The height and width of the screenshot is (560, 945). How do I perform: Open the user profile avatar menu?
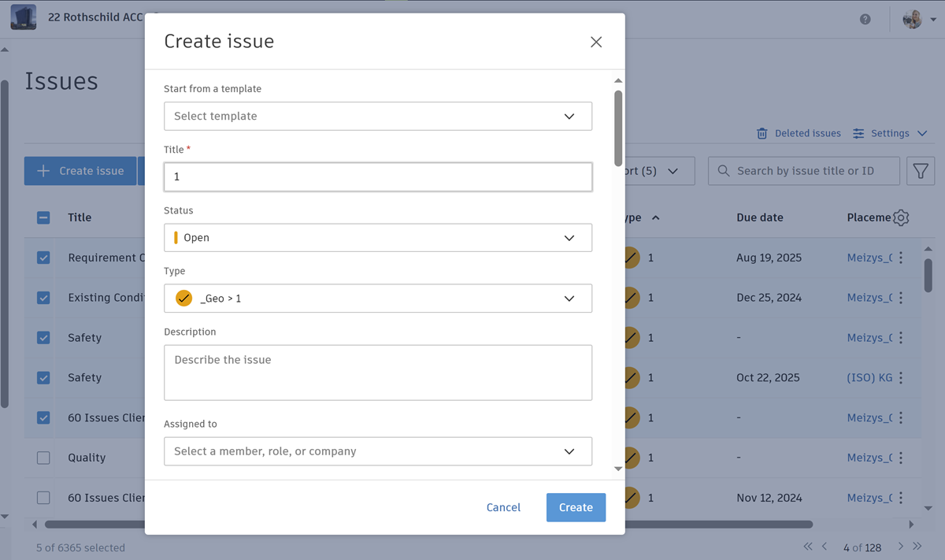913,19
